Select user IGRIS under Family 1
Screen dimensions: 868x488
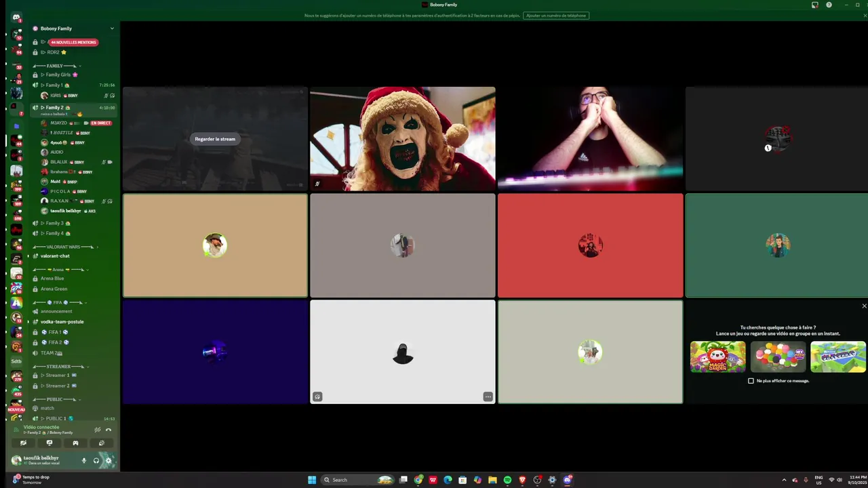coord(76,96)
